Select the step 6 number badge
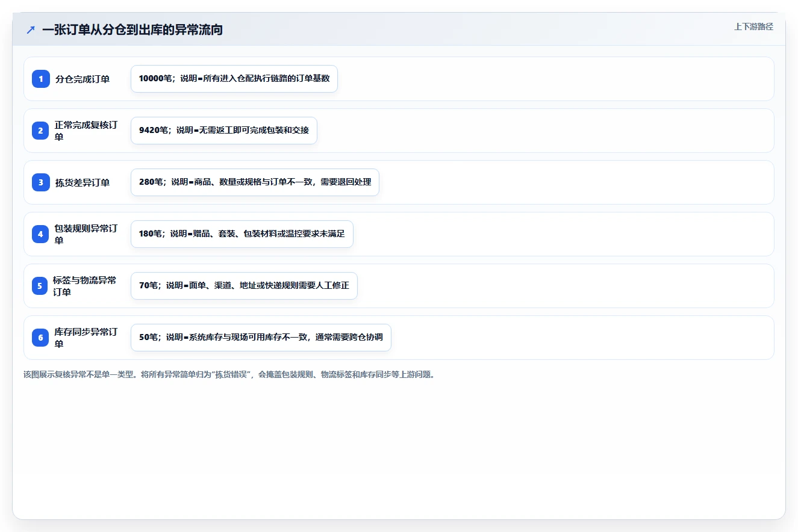 coord(41,338)
